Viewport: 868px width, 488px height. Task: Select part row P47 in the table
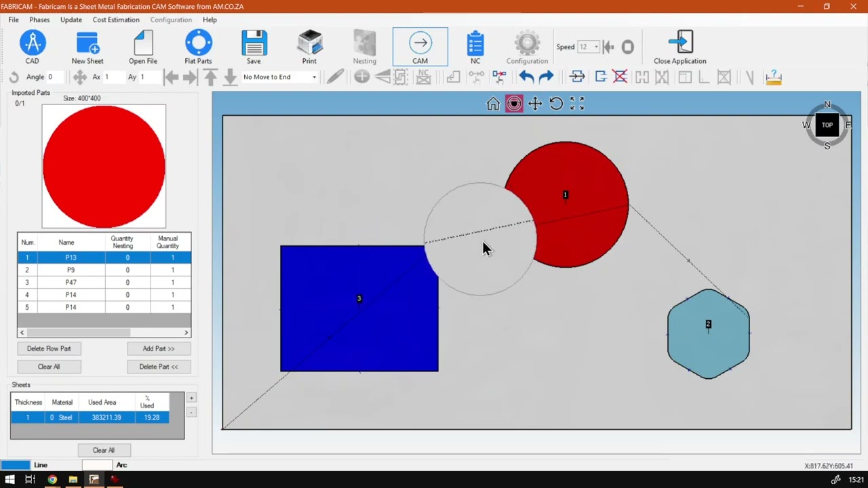pos(104,282)
